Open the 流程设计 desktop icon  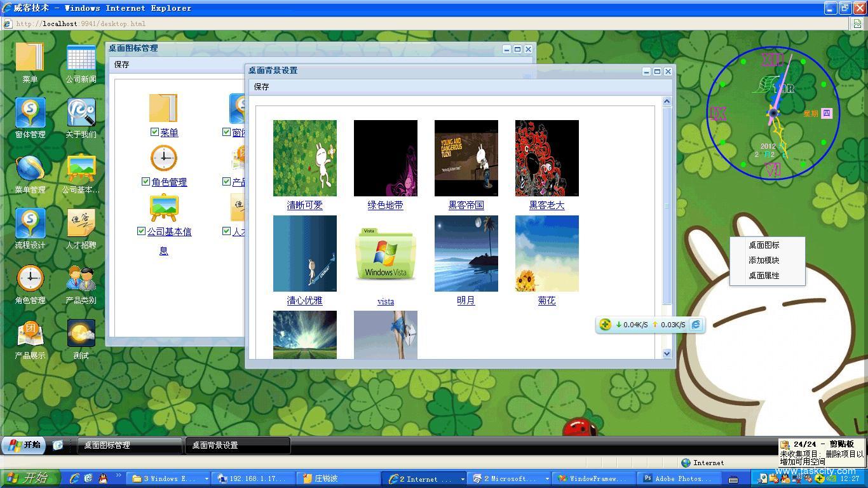(x=30, y=224)
